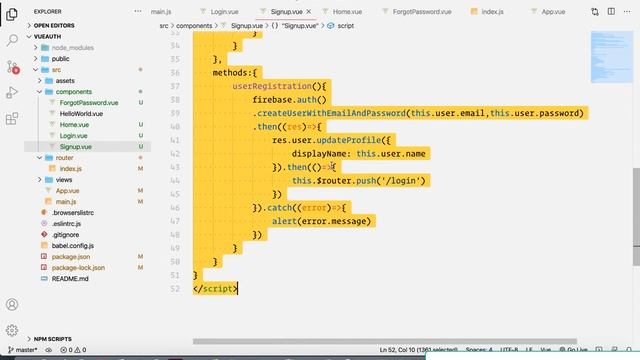This screenshot has width=640, height=360.
Task: Close the Signup.vue tab
Action: coord(309,11)
